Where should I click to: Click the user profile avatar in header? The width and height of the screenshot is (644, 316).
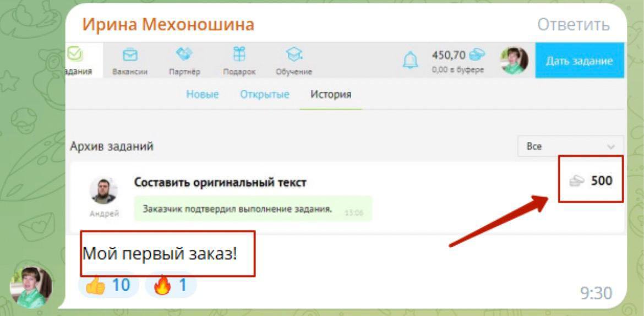coord(514,61)
